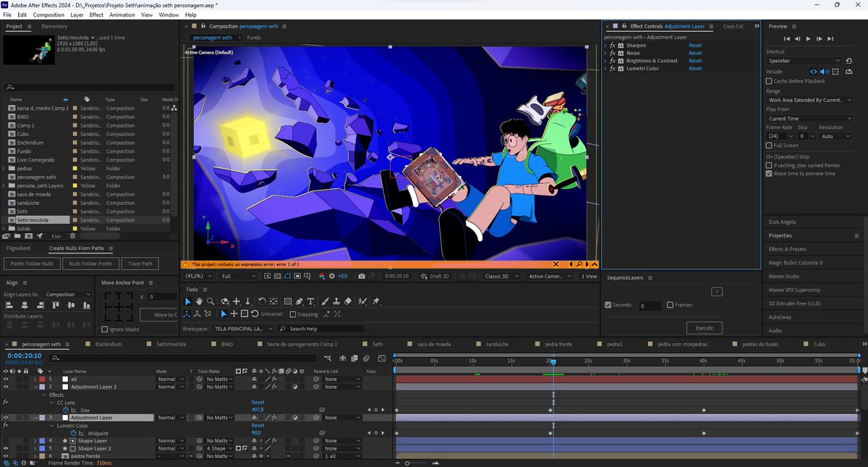Switch to the Elementary panel tab
868x467 pixels.
pos(54,26)
